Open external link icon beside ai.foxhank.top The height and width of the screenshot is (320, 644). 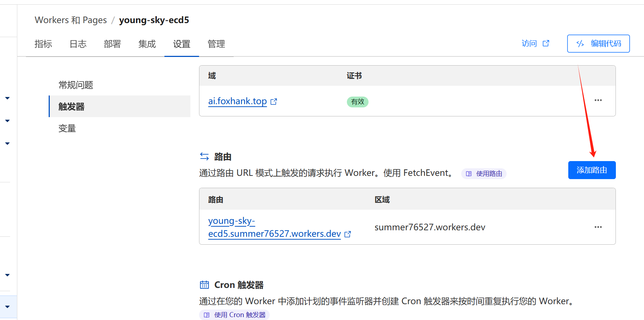coord(274,102)
